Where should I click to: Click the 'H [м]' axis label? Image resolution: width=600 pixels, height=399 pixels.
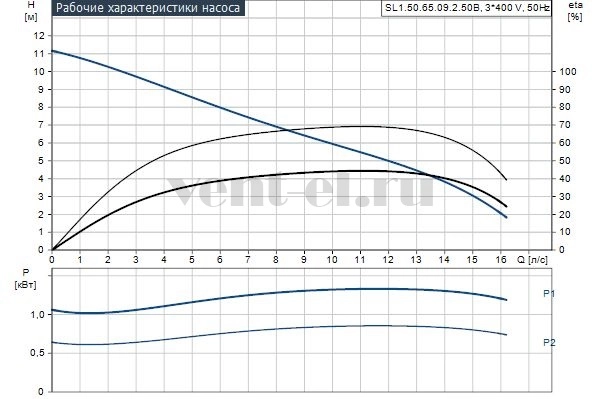(x=31, y=10)
